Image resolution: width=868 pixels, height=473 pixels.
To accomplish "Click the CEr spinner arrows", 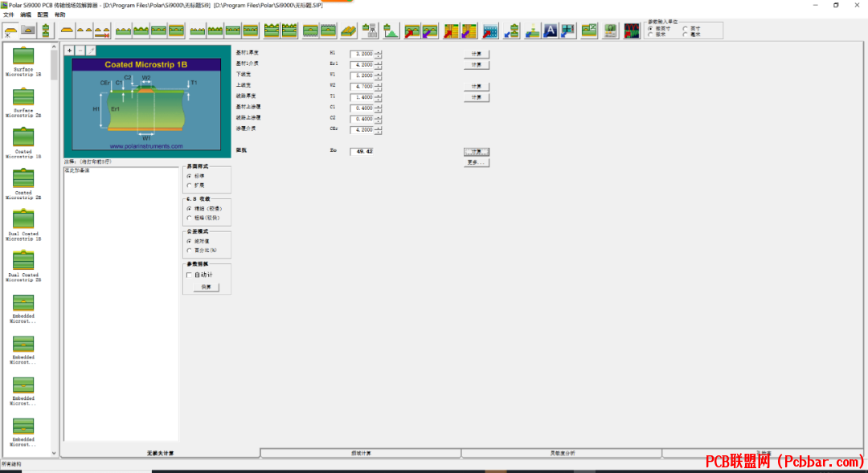I will (x=378, y=130).
